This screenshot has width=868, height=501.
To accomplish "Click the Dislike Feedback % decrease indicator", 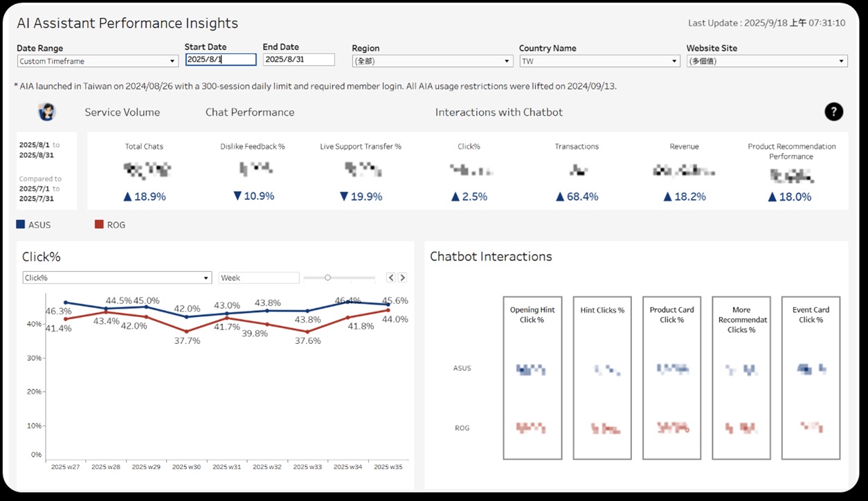I will [x=253, y=197].
